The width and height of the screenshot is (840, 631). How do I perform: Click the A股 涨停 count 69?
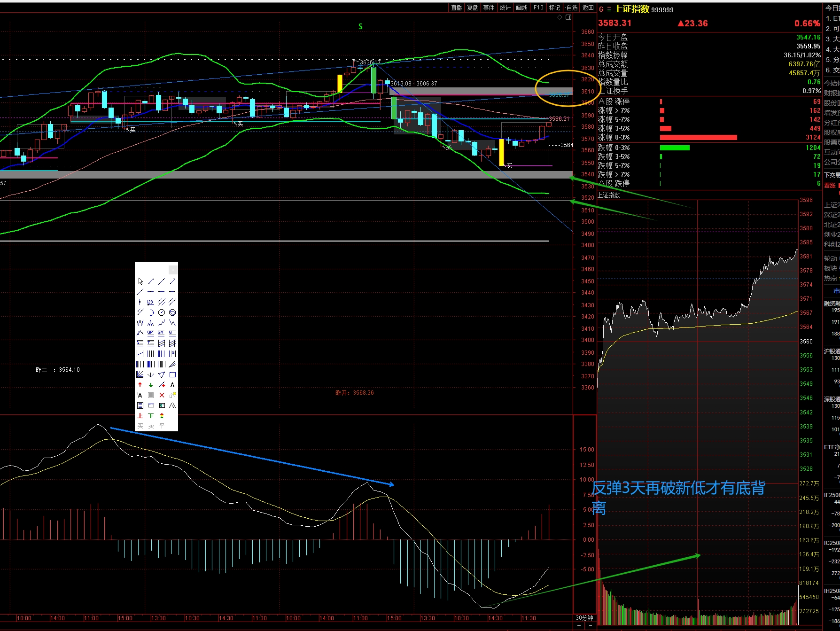point(817,101)
